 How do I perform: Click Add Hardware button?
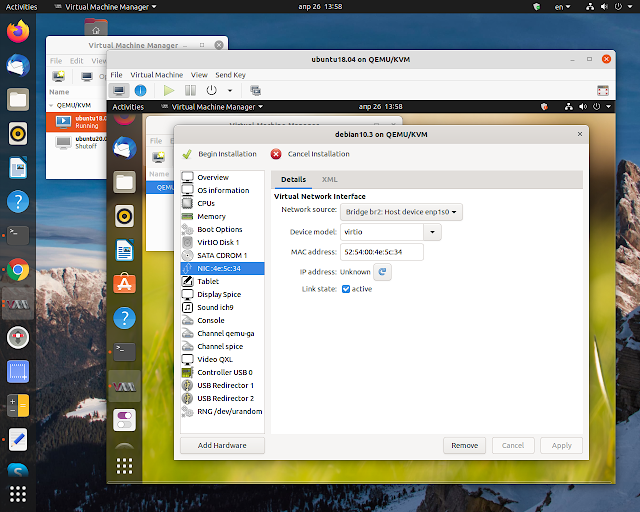point(222,445)
